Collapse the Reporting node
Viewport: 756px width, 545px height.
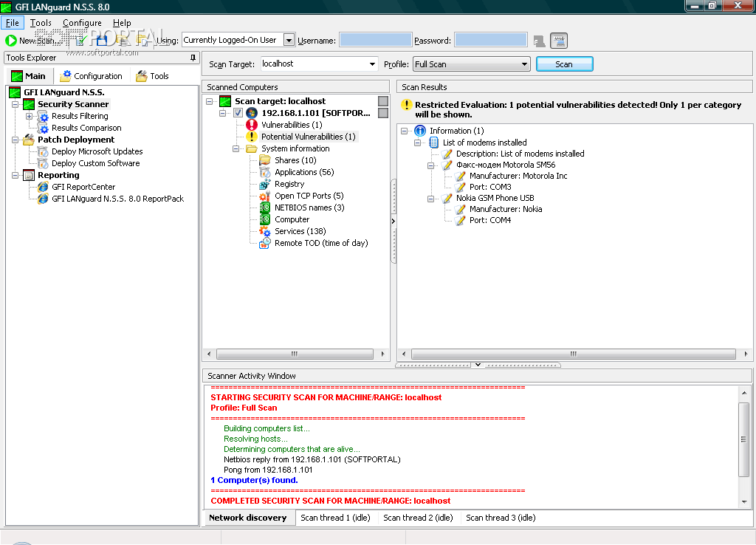point(15,175)
